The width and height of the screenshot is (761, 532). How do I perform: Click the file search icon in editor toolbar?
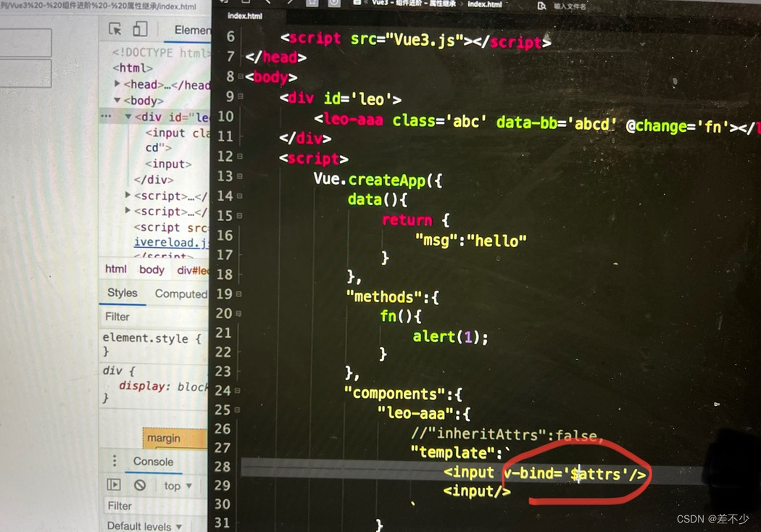point(541,6)
